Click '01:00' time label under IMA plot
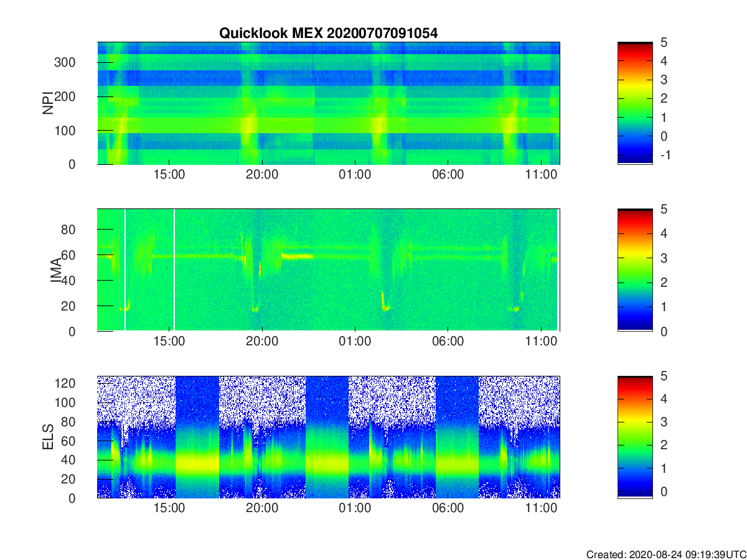Image resolution: width=747 pixels, height=560 pixels. [355, 342]
